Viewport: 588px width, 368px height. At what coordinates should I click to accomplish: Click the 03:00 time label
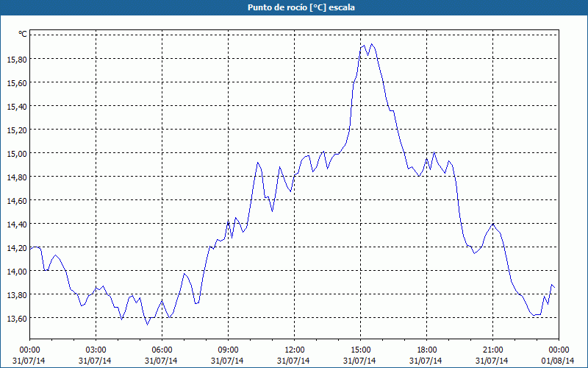96,350
